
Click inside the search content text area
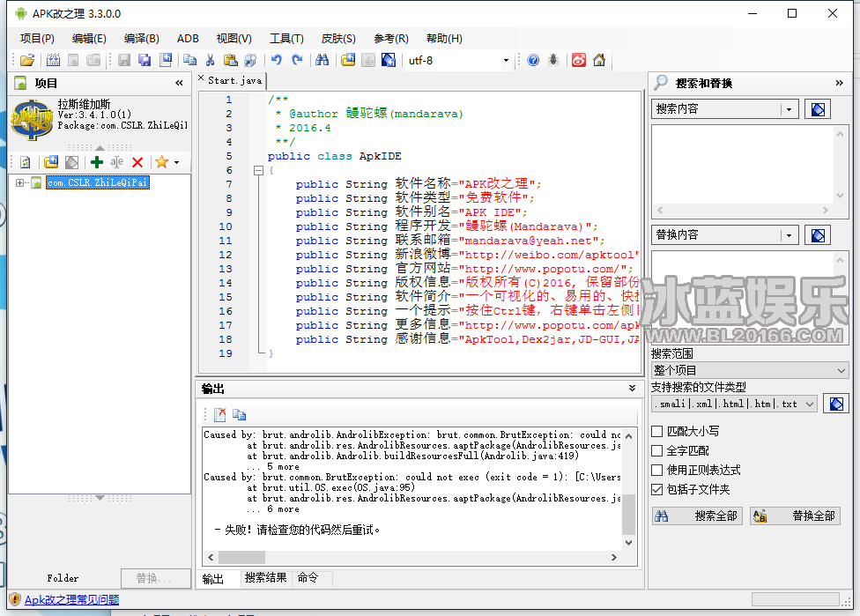point(743,165)
